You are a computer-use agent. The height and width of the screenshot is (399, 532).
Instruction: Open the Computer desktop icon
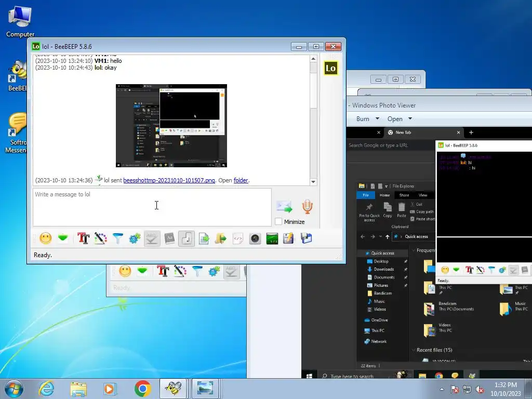pos(20,21)
